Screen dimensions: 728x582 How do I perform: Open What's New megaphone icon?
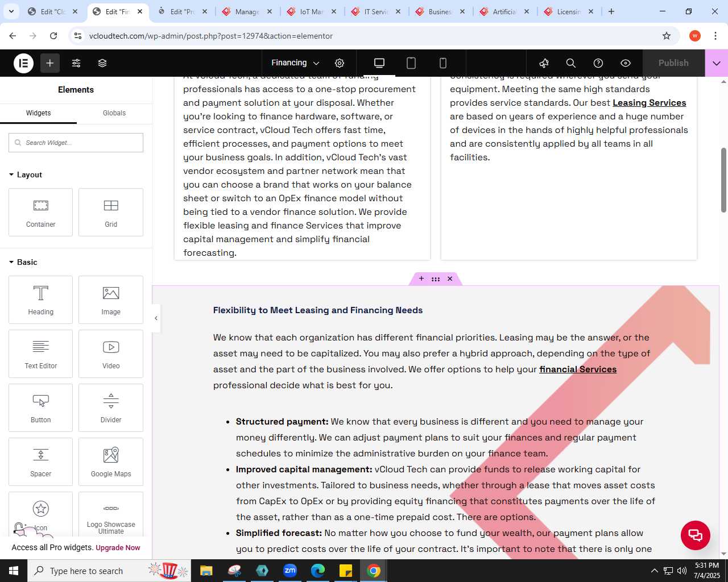(544, 63)
